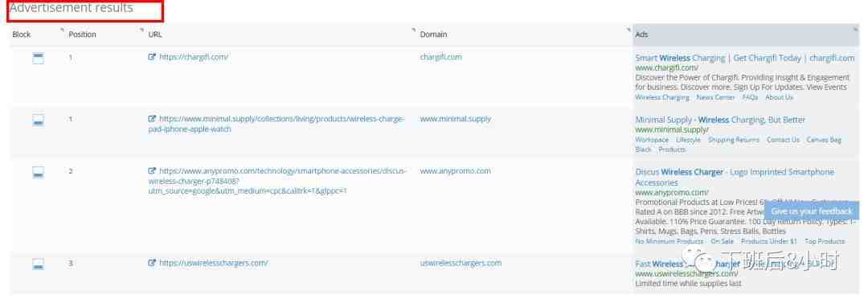Select the chargifi.com domain link
Viewport: 868px width, 299px height.
[x=440, y=56]
